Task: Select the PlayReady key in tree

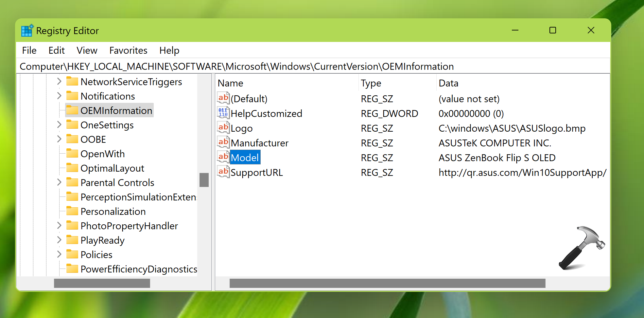Action: (102, 240)
